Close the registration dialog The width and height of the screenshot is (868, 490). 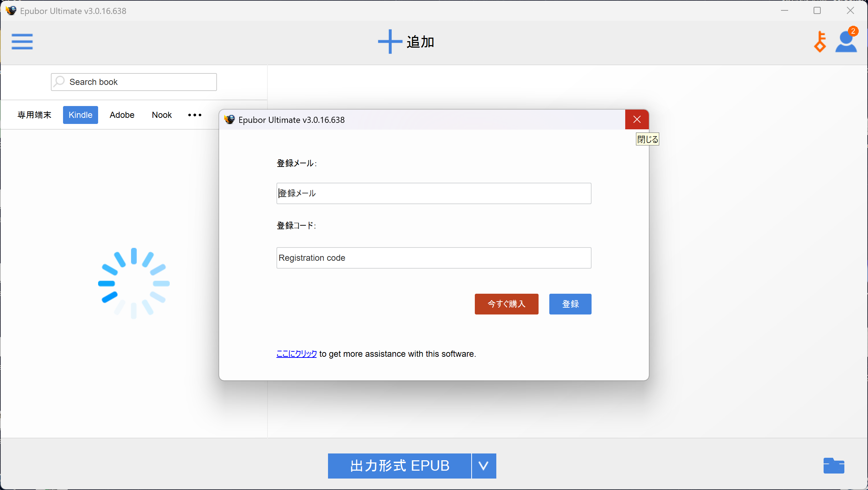point(637,120)
